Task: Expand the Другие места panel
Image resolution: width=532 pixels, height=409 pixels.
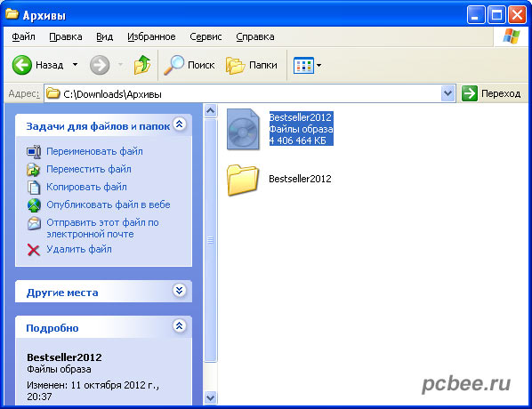Action: (179, 291)
